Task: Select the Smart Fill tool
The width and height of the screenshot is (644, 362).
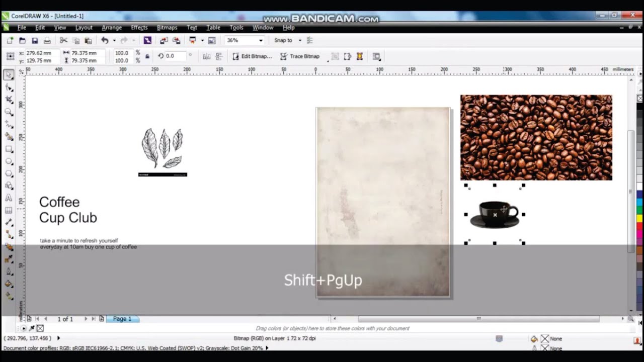Action: [x=9, y=136]
